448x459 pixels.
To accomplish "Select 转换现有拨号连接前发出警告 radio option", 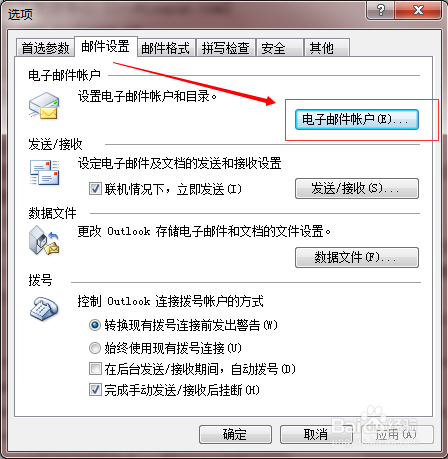I will tap(95, 325).
